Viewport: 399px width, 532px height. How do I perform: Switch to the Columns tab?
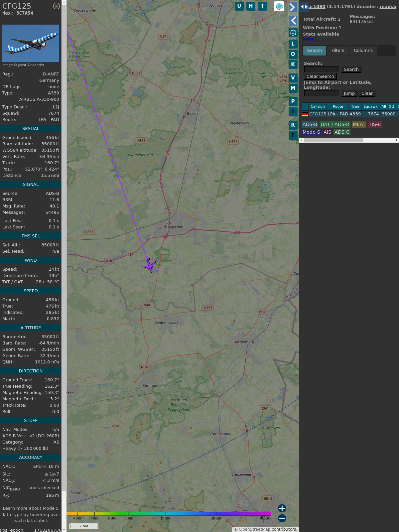click(363, 51)
